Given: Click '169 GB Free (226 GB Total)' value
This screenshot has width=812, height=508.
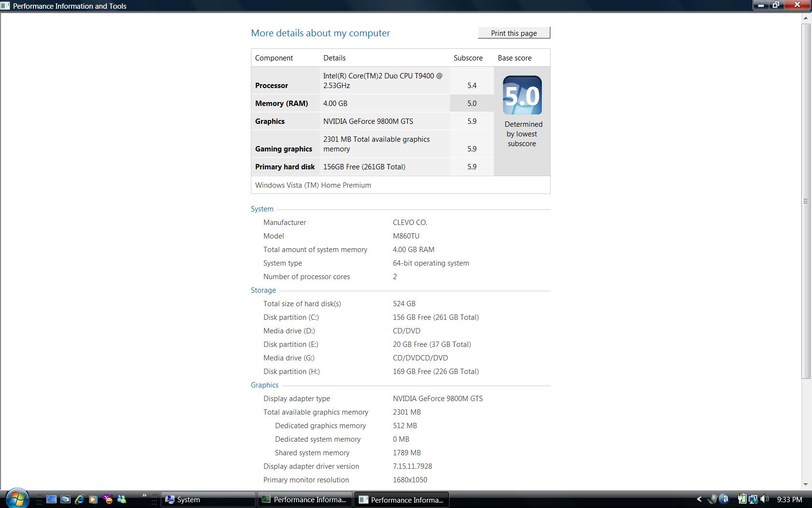Looking at the screenshot, I should (x=436, y=372).
